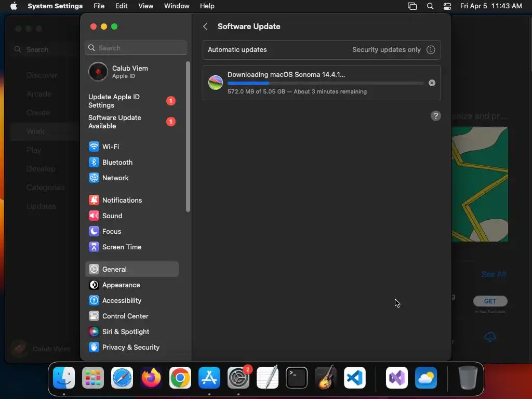Select Categories in App Store sidebar
The image size is (532, 399).
point(46,187)
